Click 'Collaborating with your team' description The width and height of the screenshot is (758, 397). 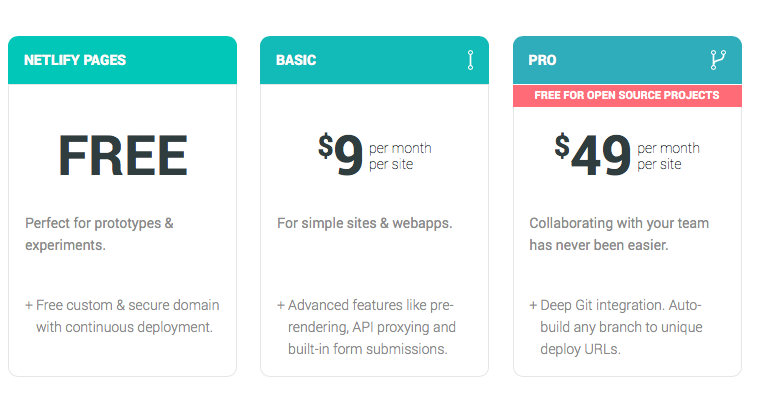pos(619,234)
